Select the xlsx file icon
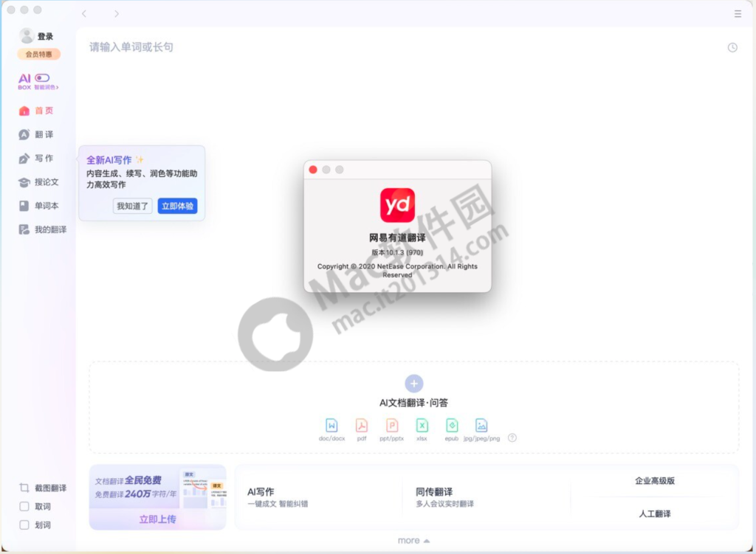The width and height of the screenshot is (756, 554). (422, 426)
